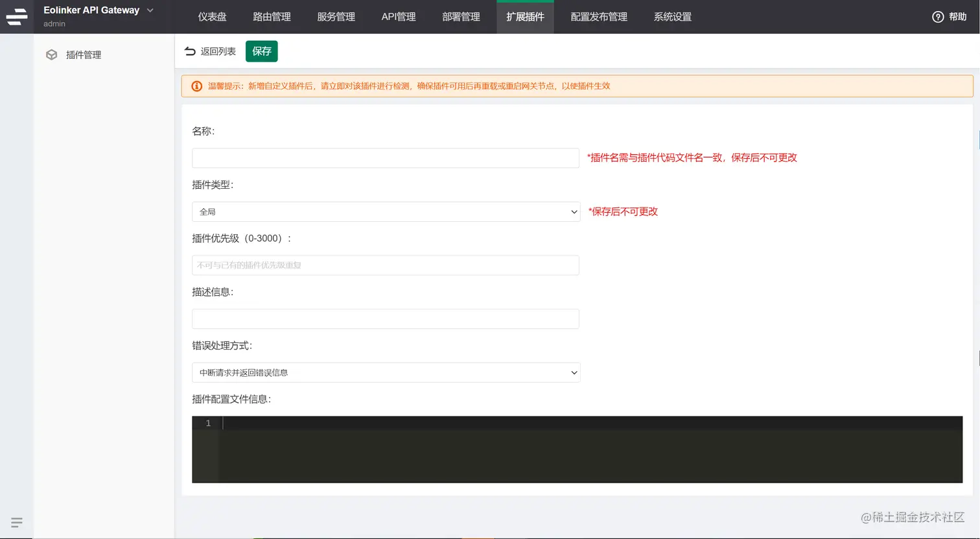
Task: Collapse the sidebar using the bottom-left icon
Action: pyautogui.click(x=16, y=522)
